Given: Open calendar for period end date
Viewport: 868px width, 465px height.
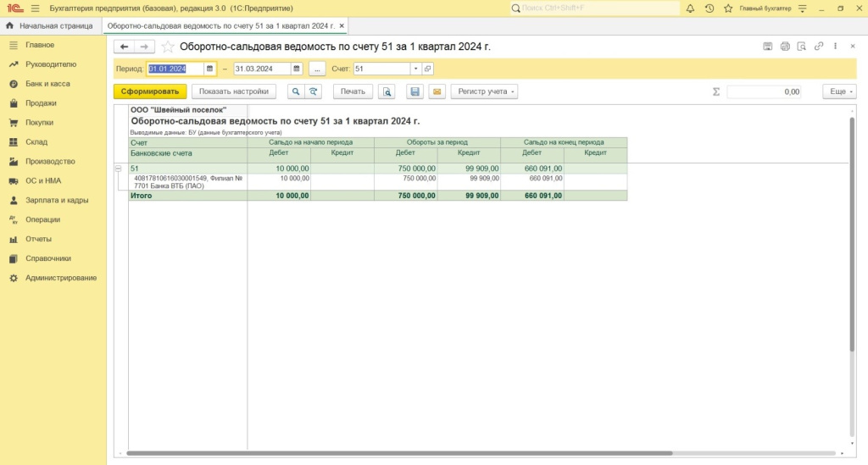Looking at the screenshot, I should tap(297, 69).
